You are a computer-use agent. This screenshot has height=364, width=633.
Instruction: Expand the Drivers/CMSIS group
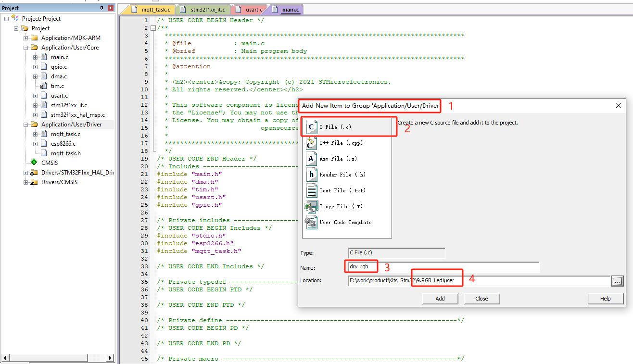[x=25, y=182]
